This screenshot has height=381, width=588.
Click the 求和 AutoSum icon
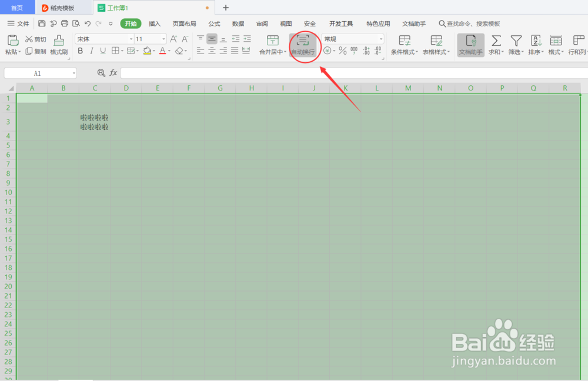point(496,41)
